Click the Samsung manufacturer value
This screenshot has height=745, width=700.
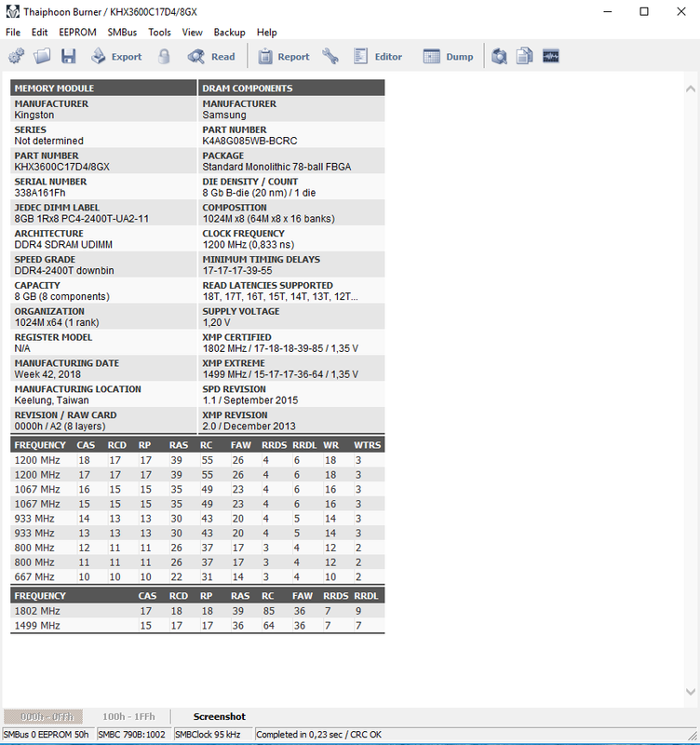(224, 115)
